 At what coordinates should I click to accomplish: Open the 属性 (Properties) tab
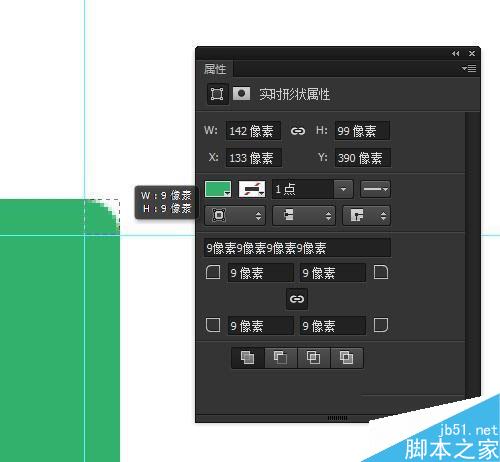click(x=215, y=69)
